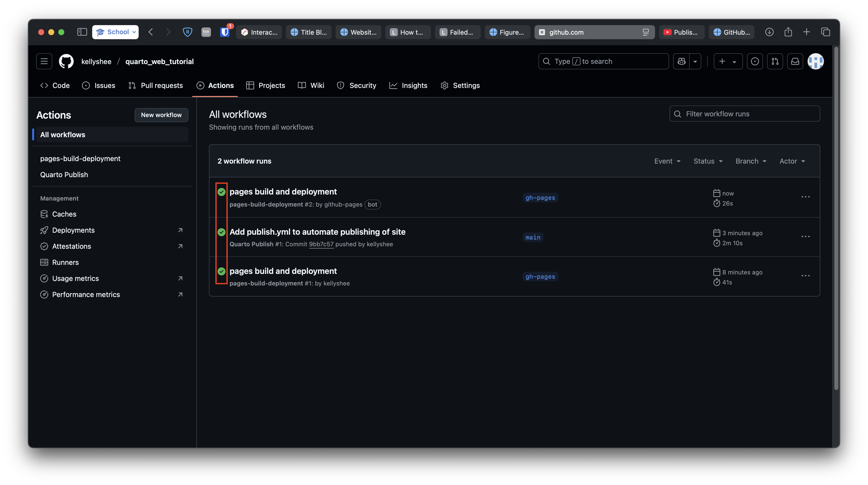Expand the Branch filter dropdown
The height and width of the screenshot is (485, 868).
coord(751,161)
